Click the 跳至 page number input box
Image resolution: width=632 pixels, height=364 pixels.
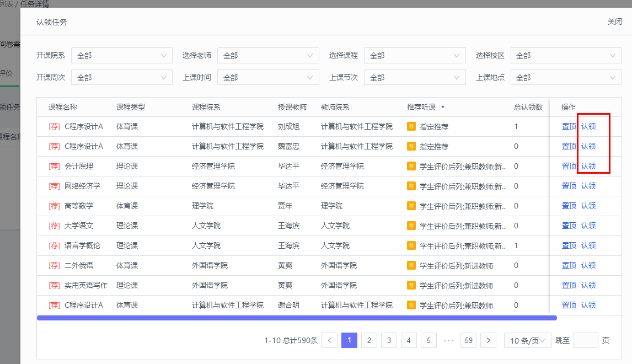click(586, 340)
